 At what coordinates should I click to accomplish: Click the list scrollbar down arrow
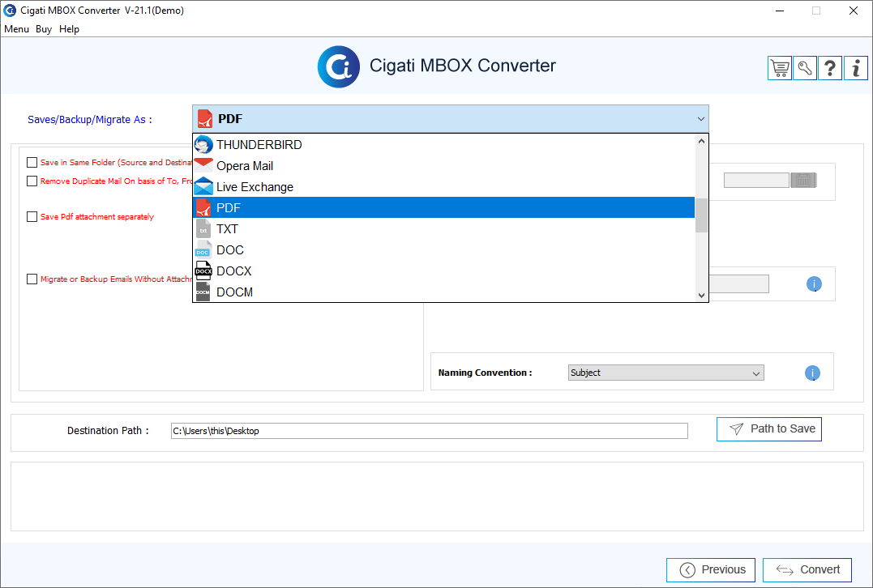point(701,296)
